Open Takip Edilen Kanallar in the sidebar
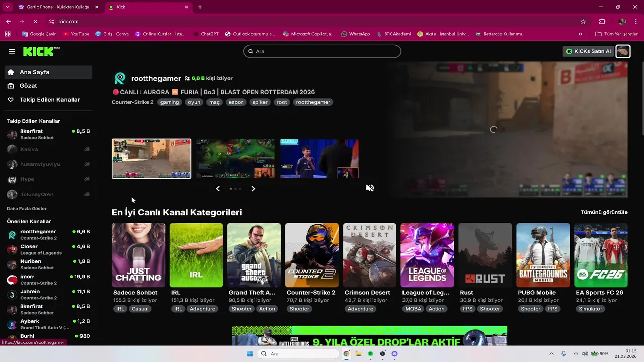The image size is (644, 362). click(48, 100)
